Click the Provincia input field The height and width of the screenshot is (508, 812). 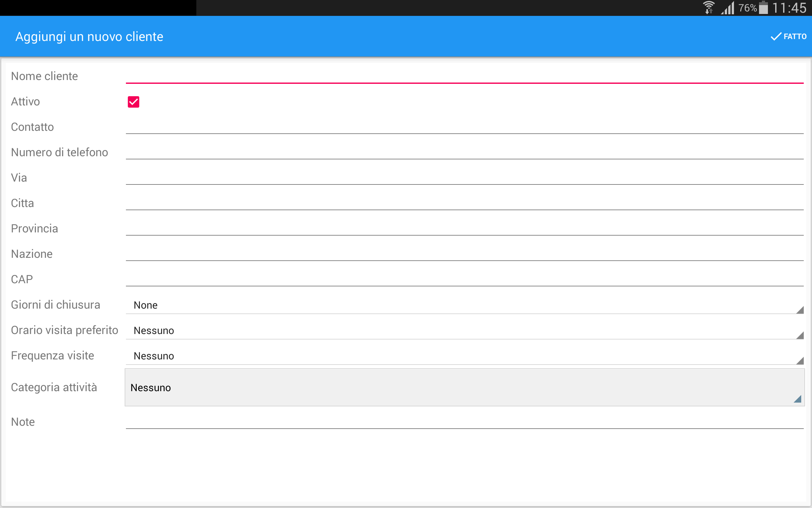pos(465,228)
